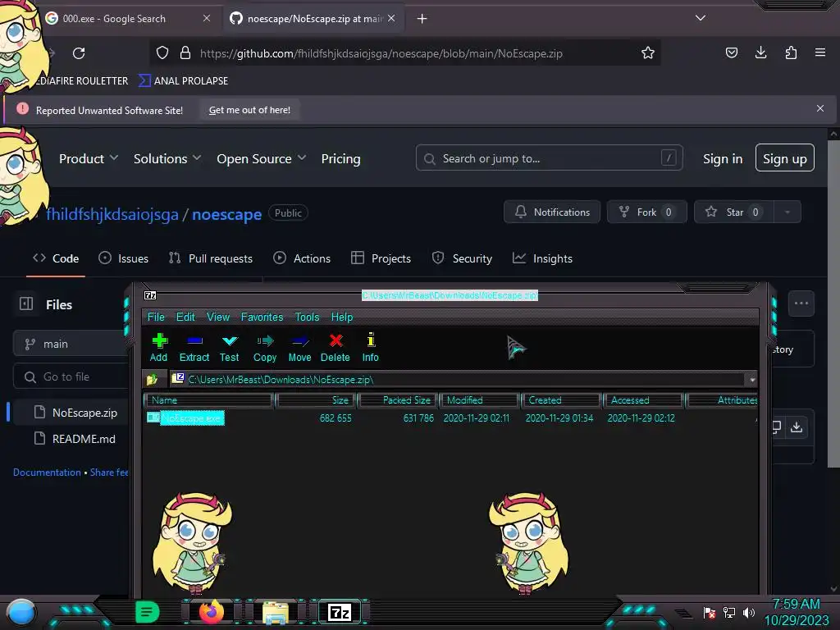Image resolution: width=840 pixels, height=630 pixels.
Task: Open a new Firefox tab
Action: tap(422, 19)
